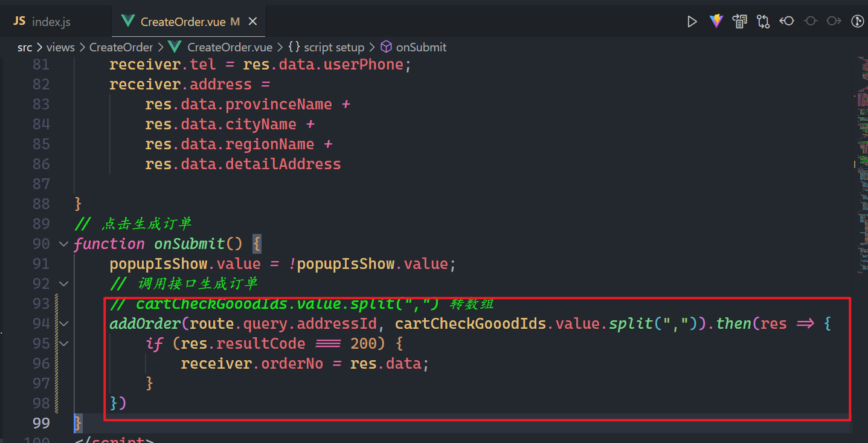
Task: Click line number 99 in the gutter
Action: (41, 422)
